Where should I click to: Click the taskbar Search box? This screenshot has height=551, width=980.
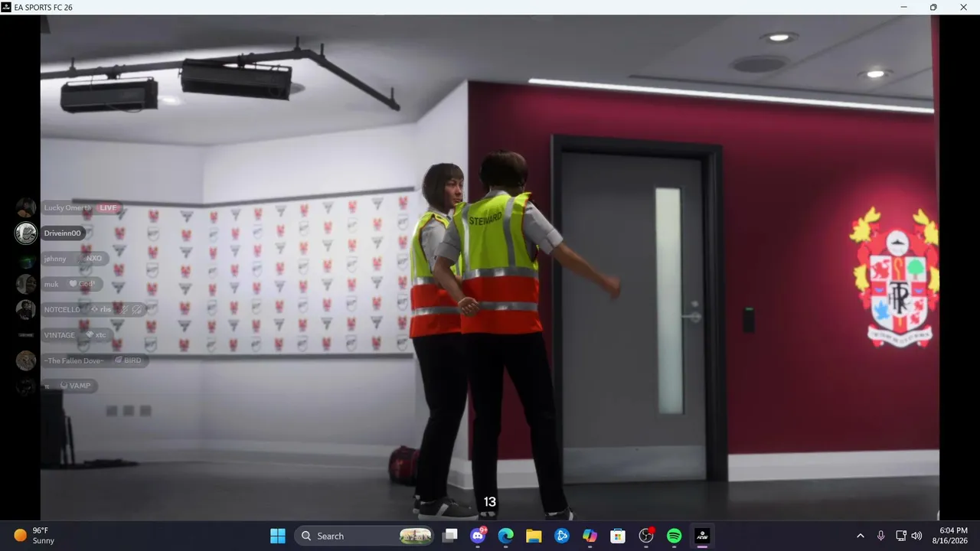[x=364, y=536]
